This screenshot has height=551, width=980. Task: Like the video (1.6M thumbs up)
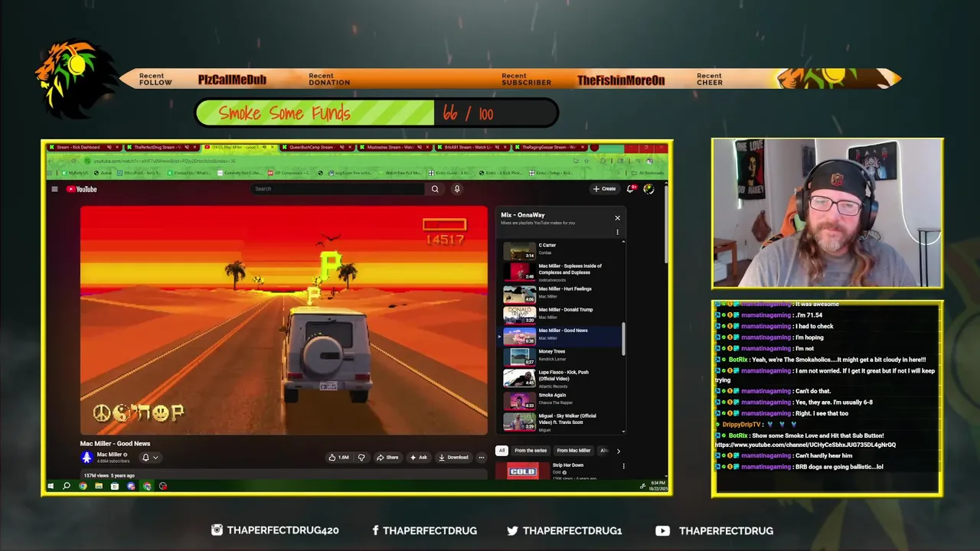coord(338,458)
